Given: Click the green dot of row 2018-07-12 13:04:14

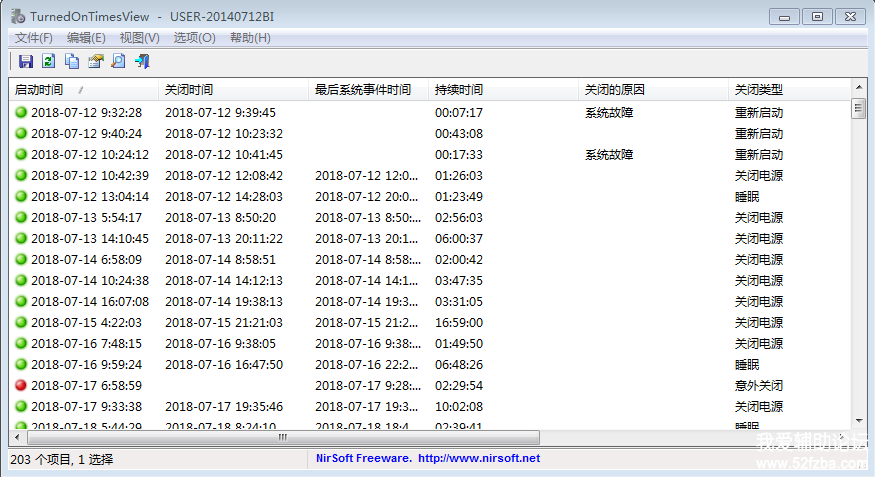Looking at the screenshot, I should pos(21,196).
